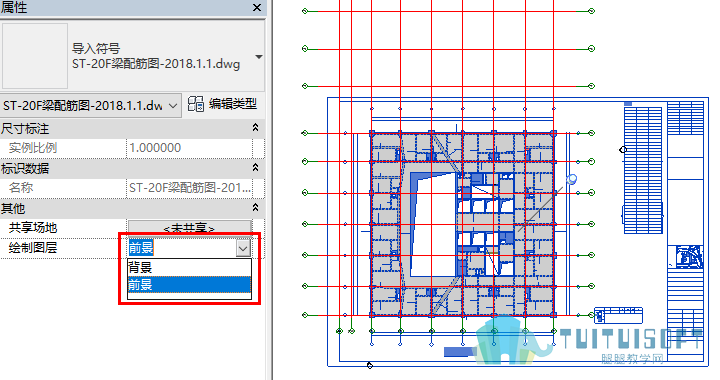This screenshot has height=380, width=720.
Task: Collapse the 其他 section
Action: tap(255, 207)
